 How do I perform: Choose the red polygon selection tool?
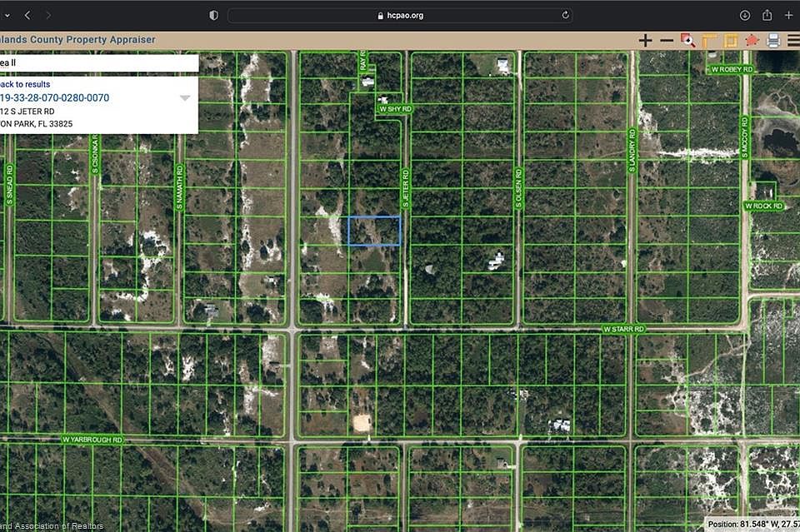tap(752, 40)
